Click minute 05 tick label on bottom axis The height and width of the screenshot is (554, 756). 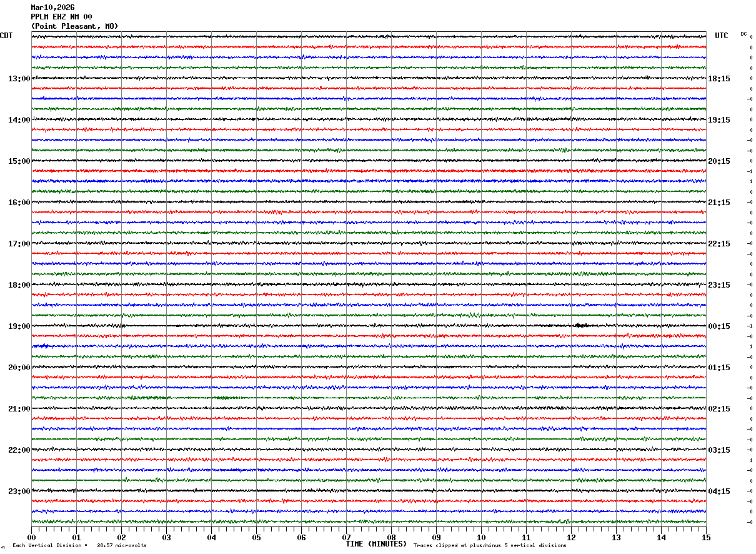pyautogui.click(x=256, y=537)
